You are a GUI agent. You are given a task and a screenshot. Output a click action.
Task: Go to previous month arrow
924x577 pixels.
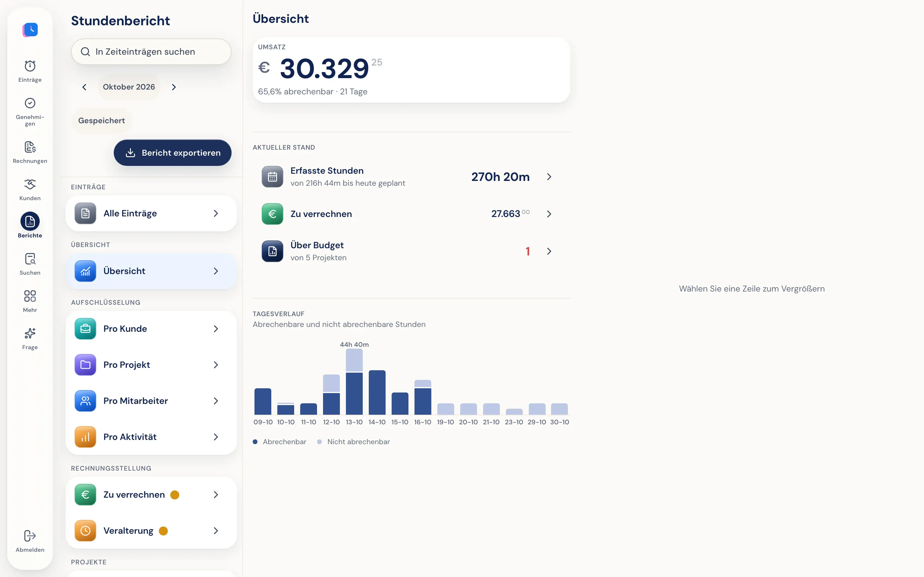85,87
